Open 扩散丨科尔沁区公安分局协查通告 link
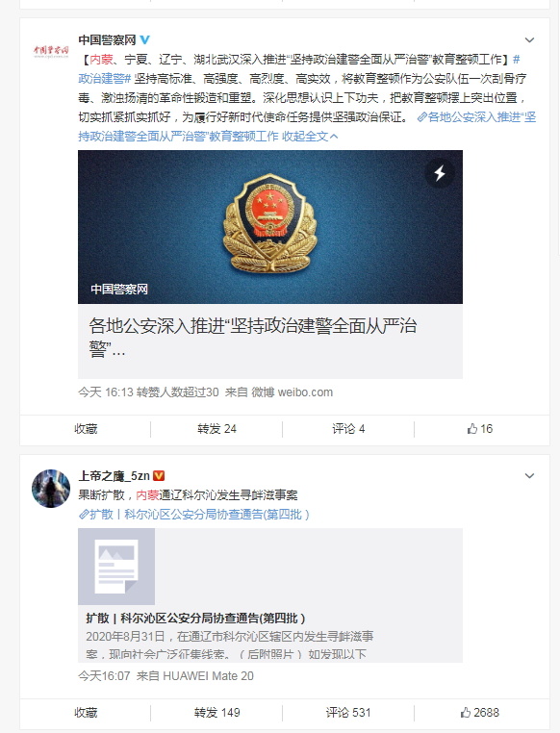This screenshot has width=560, height=733. click(x=193, y=515)
